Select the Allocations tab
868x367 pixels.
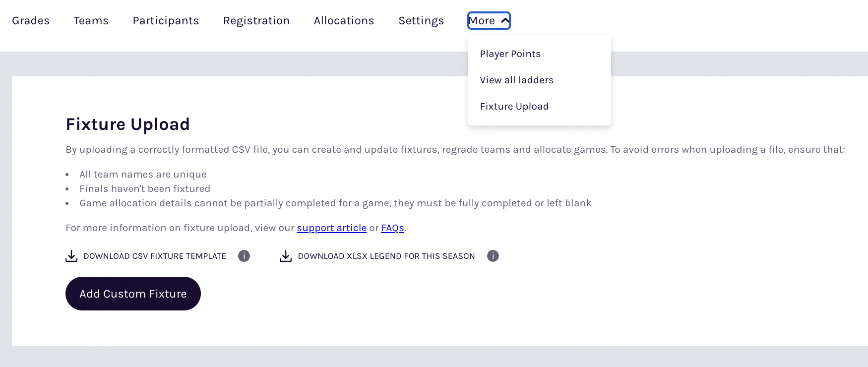[x=344, y=21]
